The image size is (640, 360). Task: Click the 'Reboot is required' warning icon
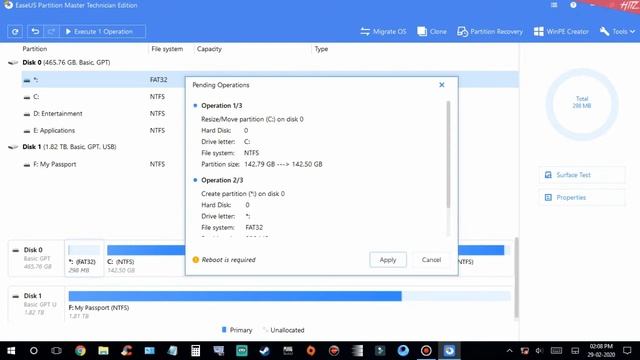click(196, 260)
